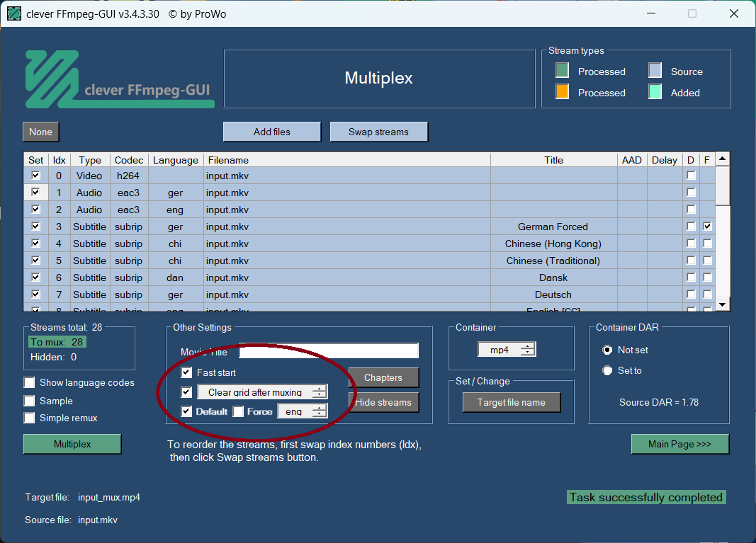Enable Show language codes checkbox

point(29,383)
